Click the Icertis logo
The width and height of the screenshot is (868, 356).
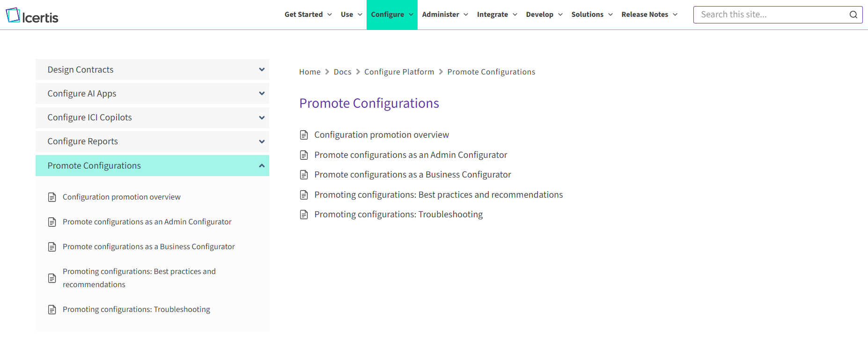pyautogui.click(x=32, y=16)
